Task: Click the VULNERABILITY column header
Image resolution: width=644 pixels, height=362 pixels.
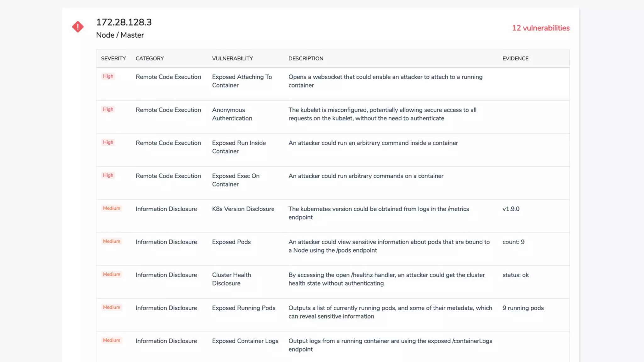Action: click(x=232, y=58)
